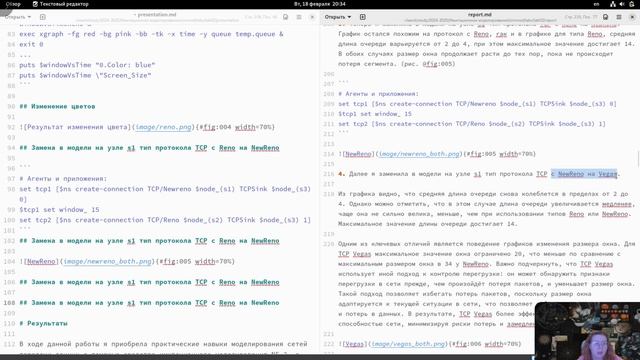Switch the 'en' keyboard layout indicator

point(596,4)
